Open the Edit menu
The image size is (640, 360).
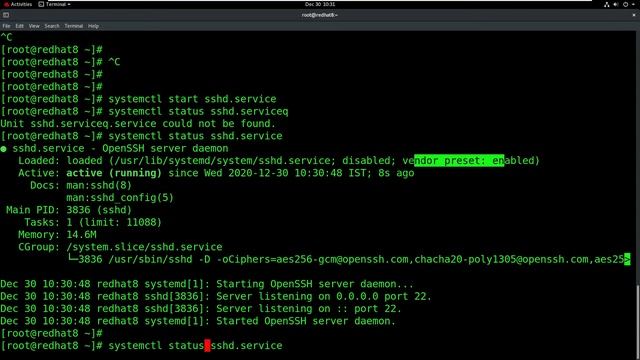click(x=20, y=26)
